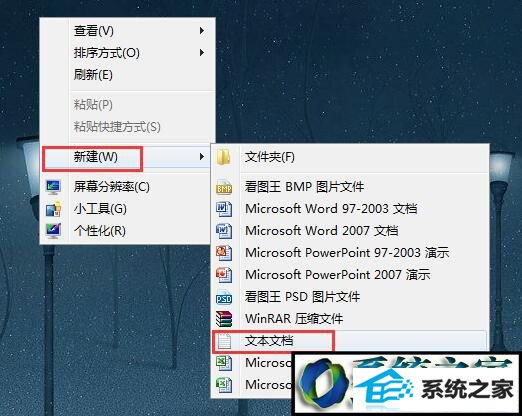Click the personalize icon beside 个性化(R)
The image size is (522, 416).
(53, 231)
